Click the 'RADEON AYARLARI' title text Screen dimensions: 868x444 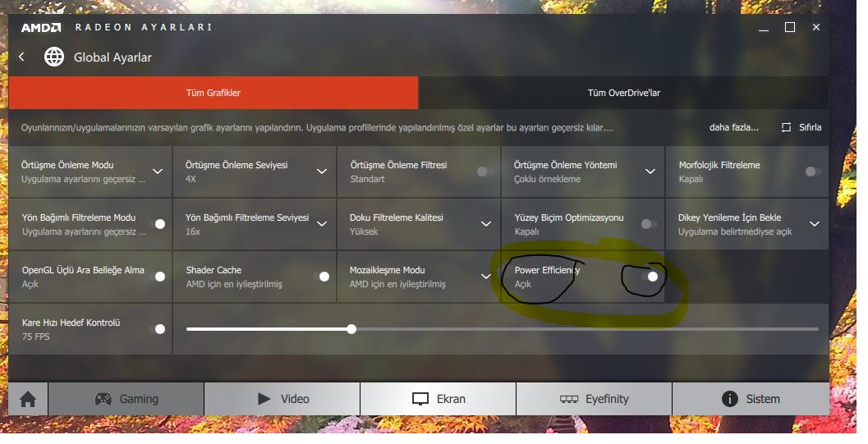pyautogui.click(x=144, y=27)
